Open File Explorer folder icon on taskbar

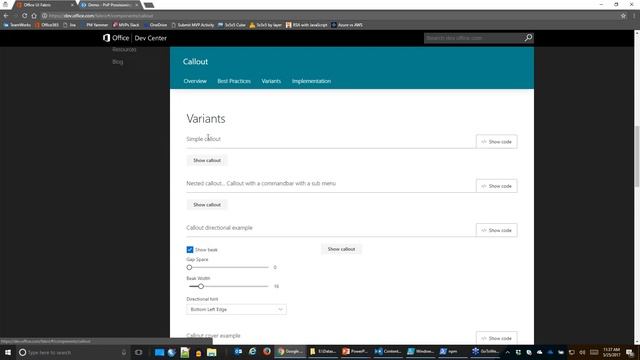coord(211,352)
